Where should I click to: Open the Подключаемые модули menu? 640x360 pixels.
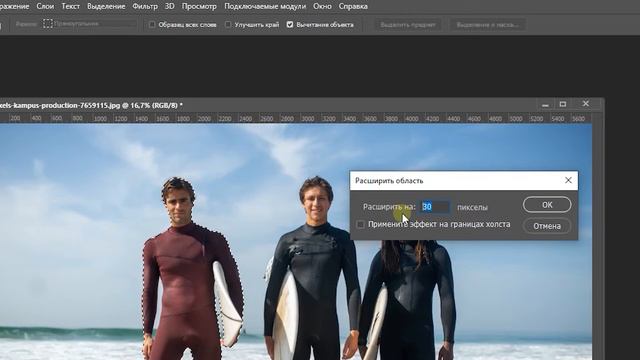click(x=265, y=7)
